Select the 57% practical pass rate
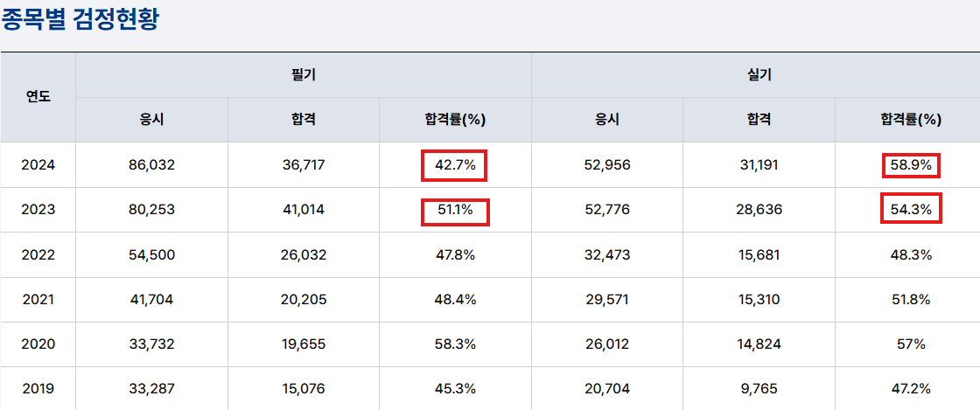 911,344
